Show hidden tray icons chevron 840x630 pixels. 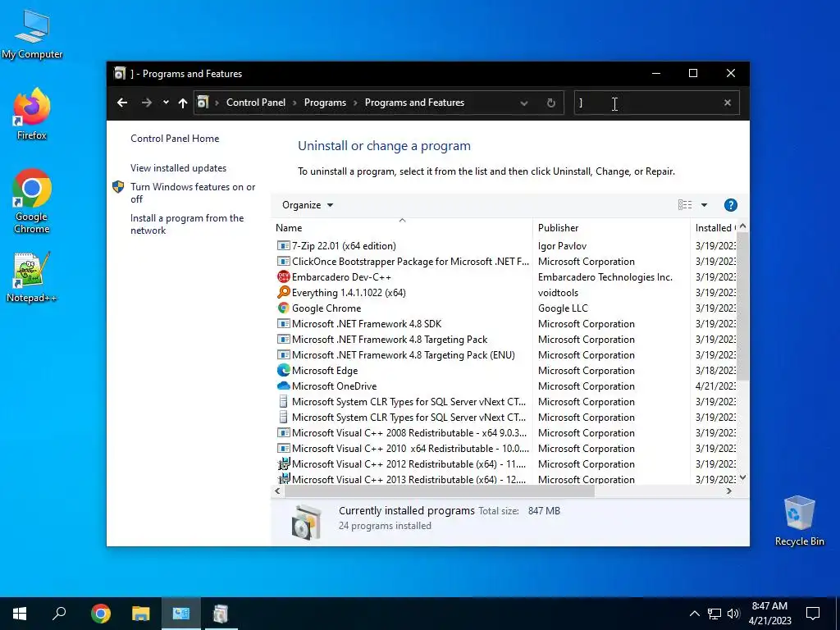(694, 614)
